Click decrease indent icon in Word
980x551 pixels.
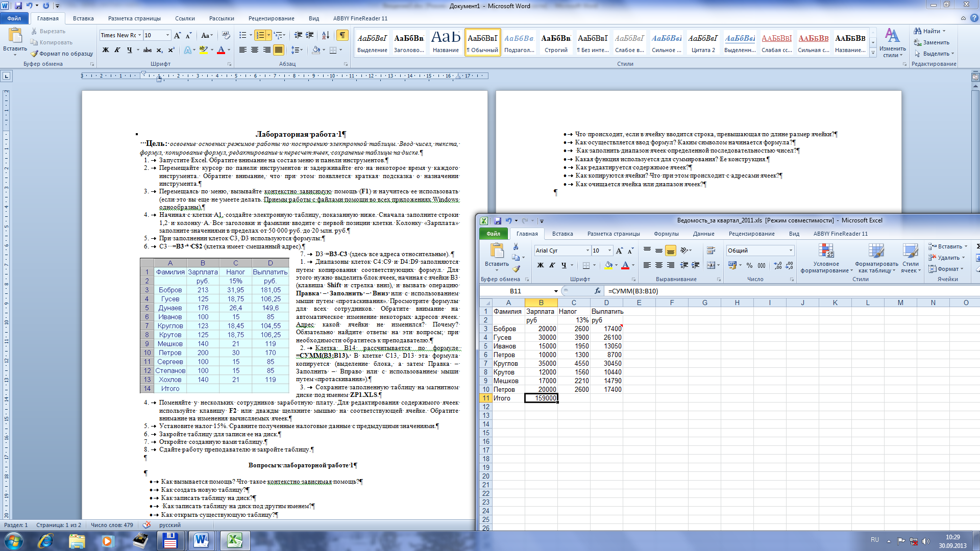(x=298, y=35)
